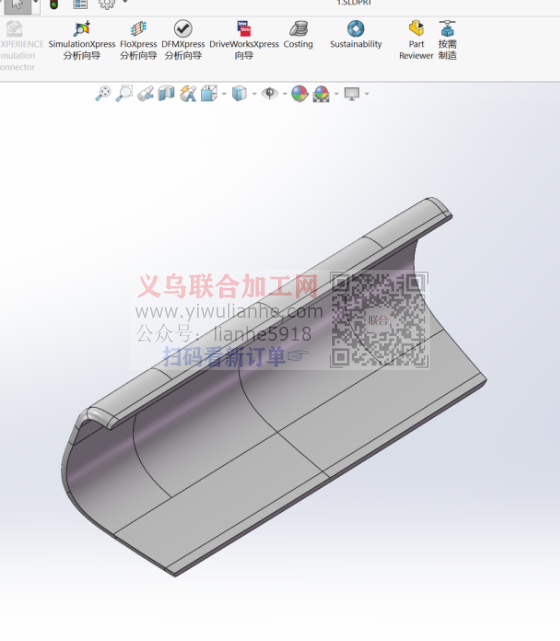
Task: Expand the Apply Scene dropdown arrow
Action: (x=336, y=94)
